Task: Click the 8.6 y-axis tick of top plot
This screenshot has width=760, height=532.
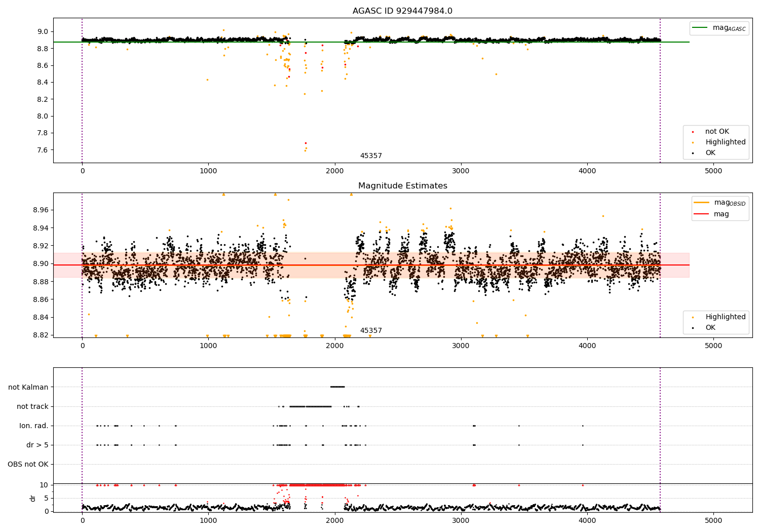Action: 43,65
